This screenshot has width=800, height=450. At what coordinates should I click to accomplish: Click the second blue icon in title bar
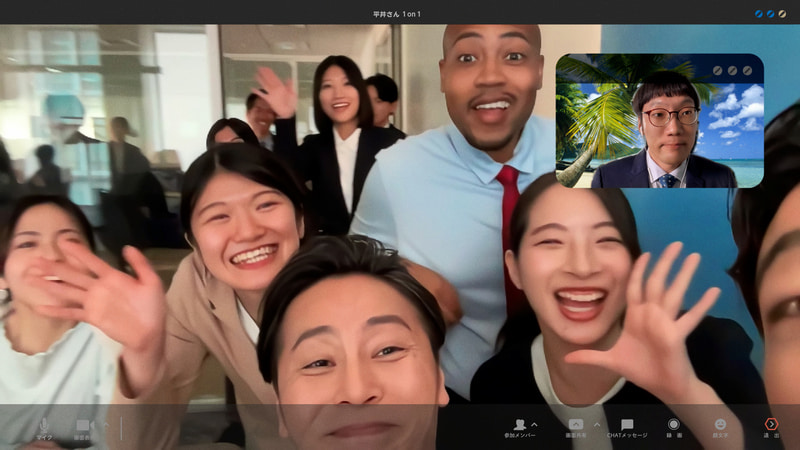[x=770, y=13]
